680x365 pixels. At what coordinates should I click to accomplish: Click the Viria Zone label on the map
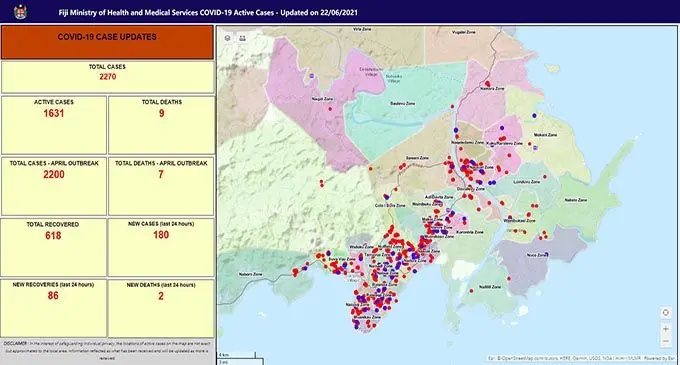[x=362, y=29]
